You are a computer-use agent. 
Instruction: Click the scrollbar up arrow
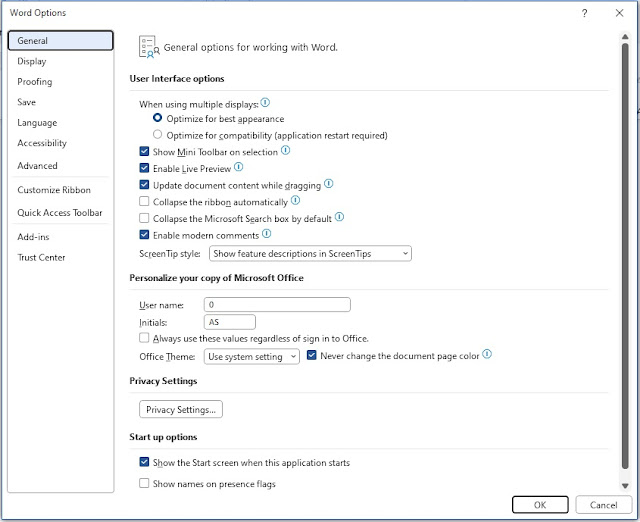coord(625,37)
